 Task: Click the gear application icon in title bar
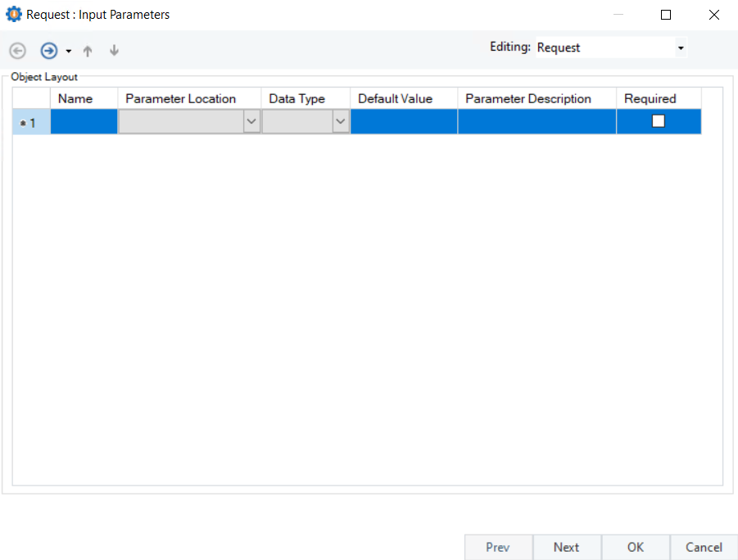tap(14, 14)
